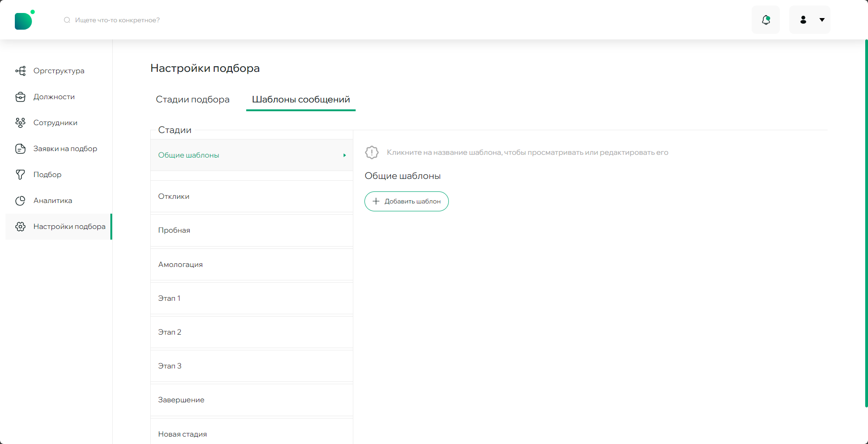Screen dimensions: 868x444
Task: Click the Должности briefcase icon
Action: [x=20, y=97]
